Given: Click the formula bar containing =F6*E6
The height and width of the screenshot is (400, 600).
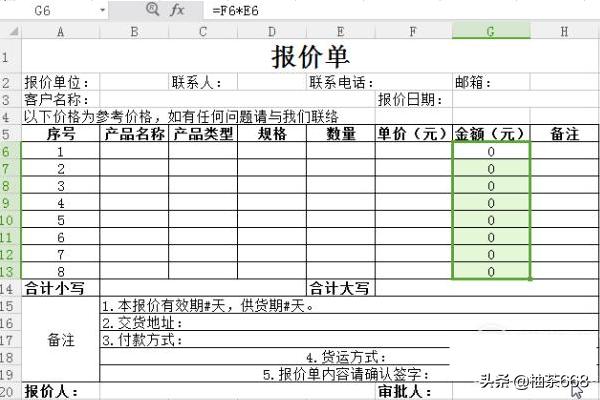Looking at the screenshot, I should (x=400, y=10).
